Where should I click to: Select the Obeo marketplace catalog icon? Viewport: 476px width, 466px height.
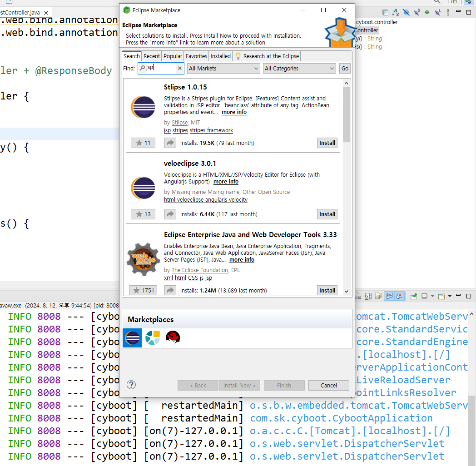153,338
